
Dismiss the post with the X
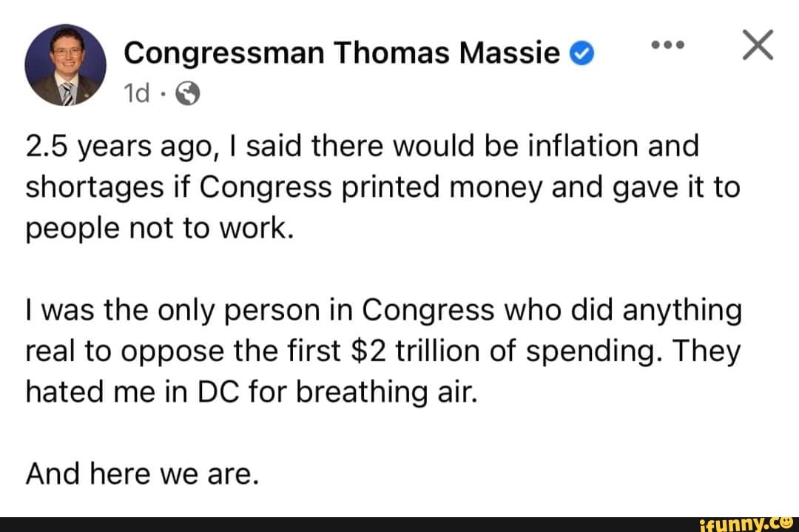(x=758, y=44)
